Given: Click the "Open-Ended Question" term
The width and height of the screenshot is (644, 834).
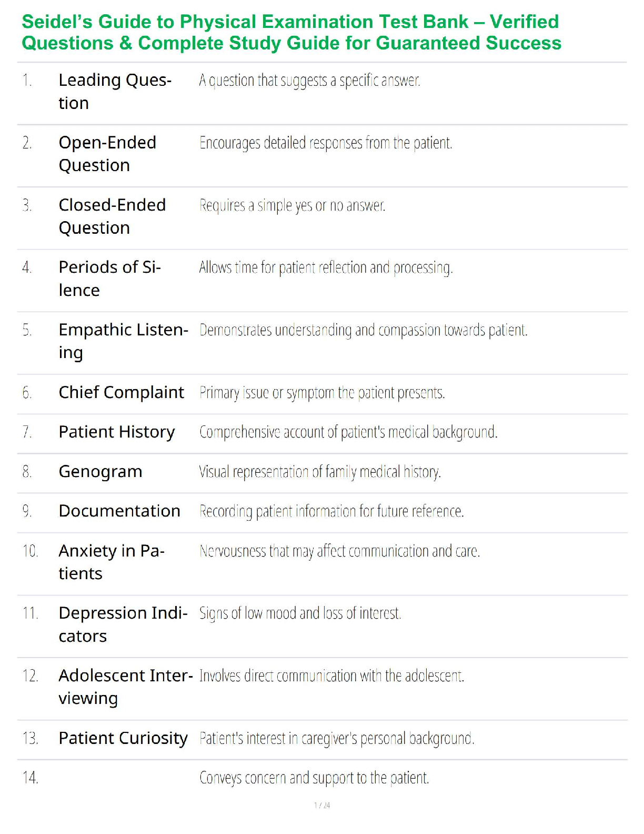Looking at the screenshot, I should (x=107, y=154).
